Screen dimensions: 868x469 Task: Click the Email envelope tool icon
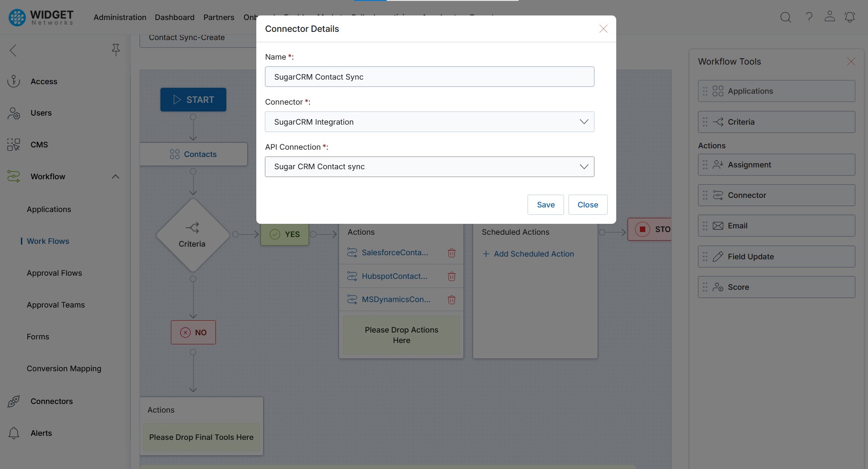click(718, 226)
